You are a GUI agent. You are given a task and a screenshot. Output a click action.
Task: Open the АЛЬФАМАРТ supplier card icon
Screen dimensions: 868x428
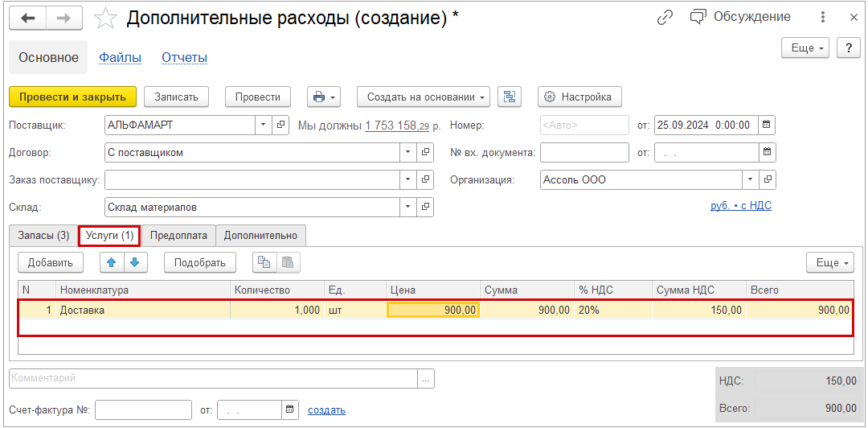pyautogui.click(x=281, y=126)
